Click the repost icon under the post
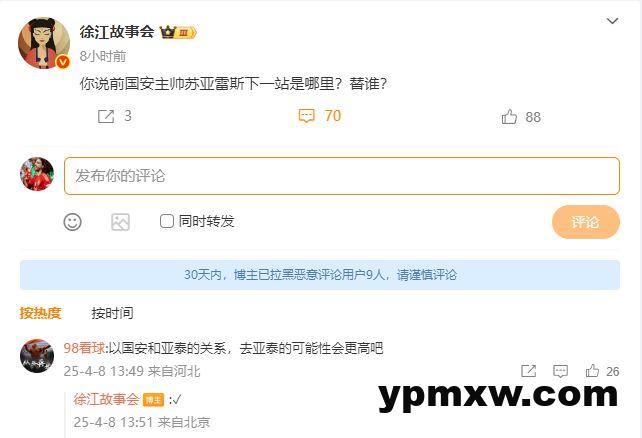 click(106, 117)
